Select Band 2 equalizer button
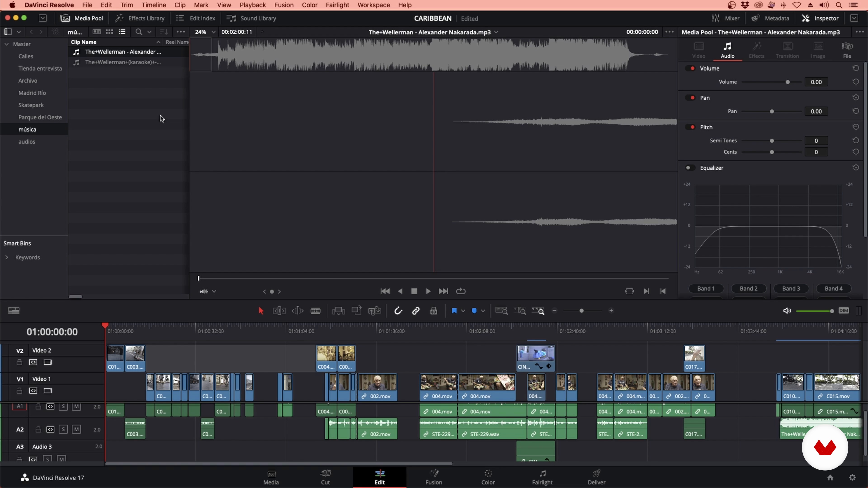Image resolution: width=868 pixels, height=488 pixels. [x=748, y=288]
